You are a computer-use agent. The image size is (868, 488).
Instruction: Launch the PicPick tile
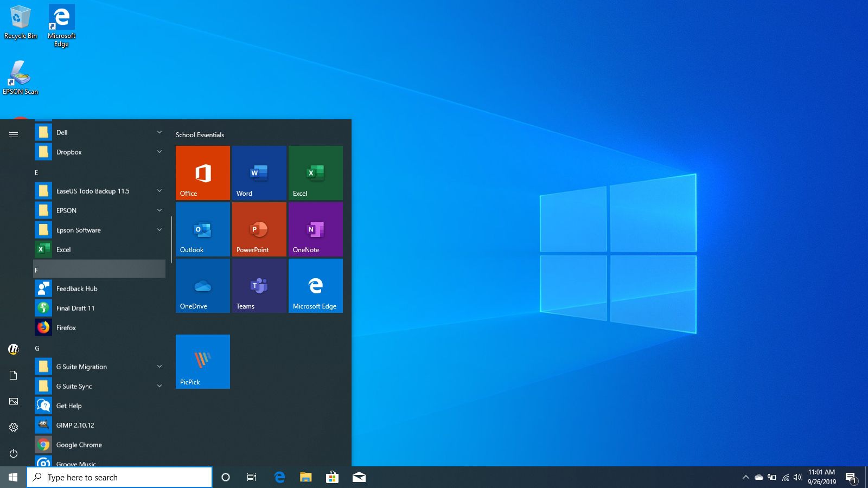click(x=203, y=362)
